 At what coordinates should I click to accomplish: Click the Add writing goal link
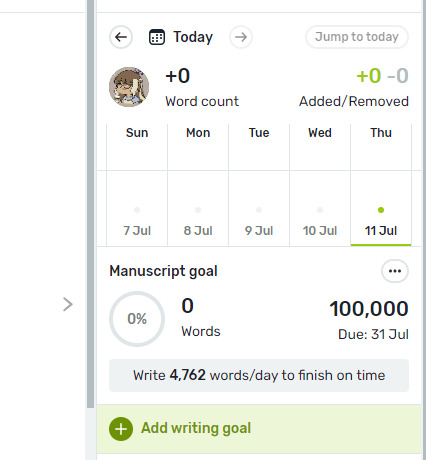click(x=196, y=428)
